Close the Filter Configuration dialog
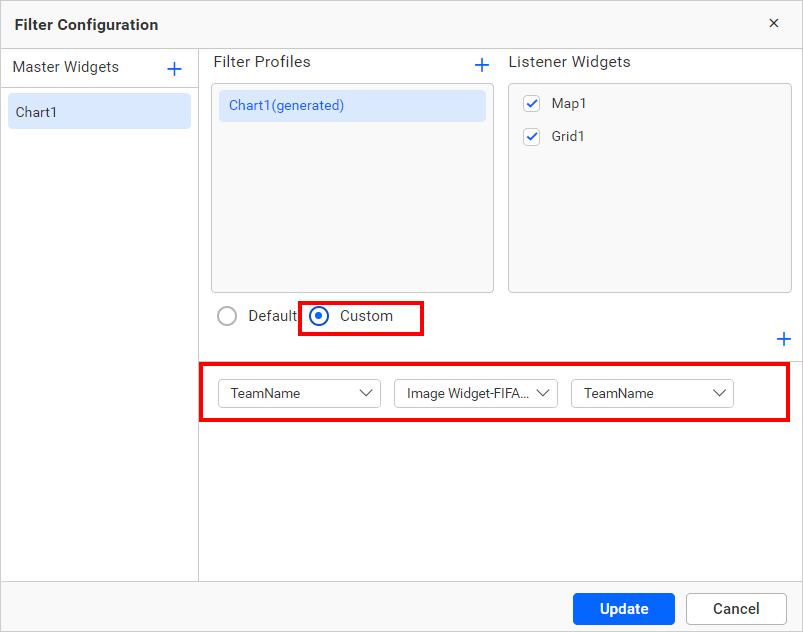The image size is (803, 632). coord(775,23)
